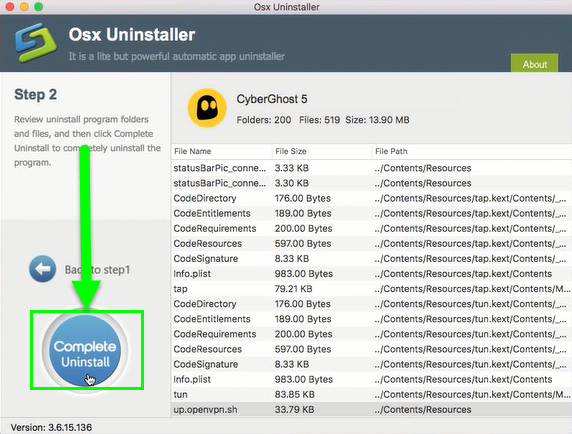The image size is (572, 434).
Task: Click the CyberGhost 5 app title
Action: tap(272, 99)
